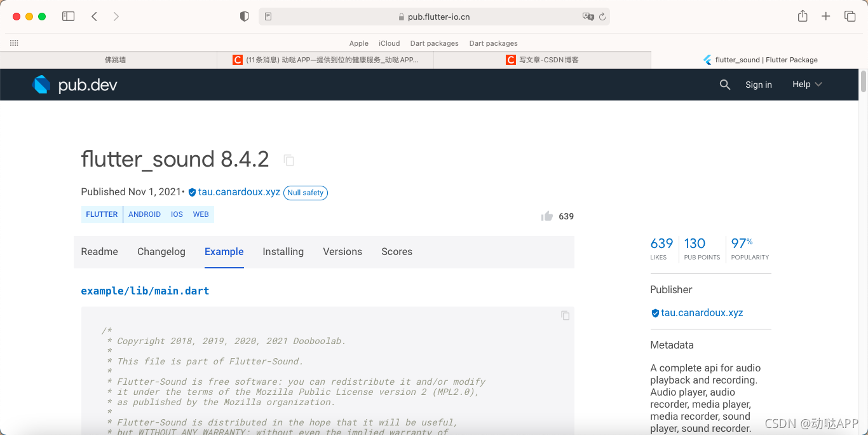Open the Readme tab
The width and height of the screenshot is (868, 435).
tap(100, 252)
